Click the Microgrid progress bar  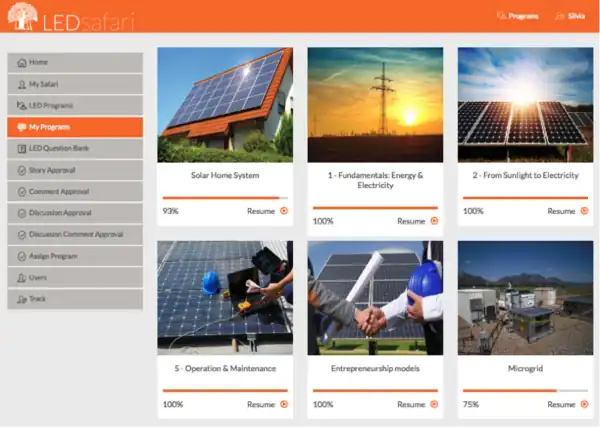525,391
